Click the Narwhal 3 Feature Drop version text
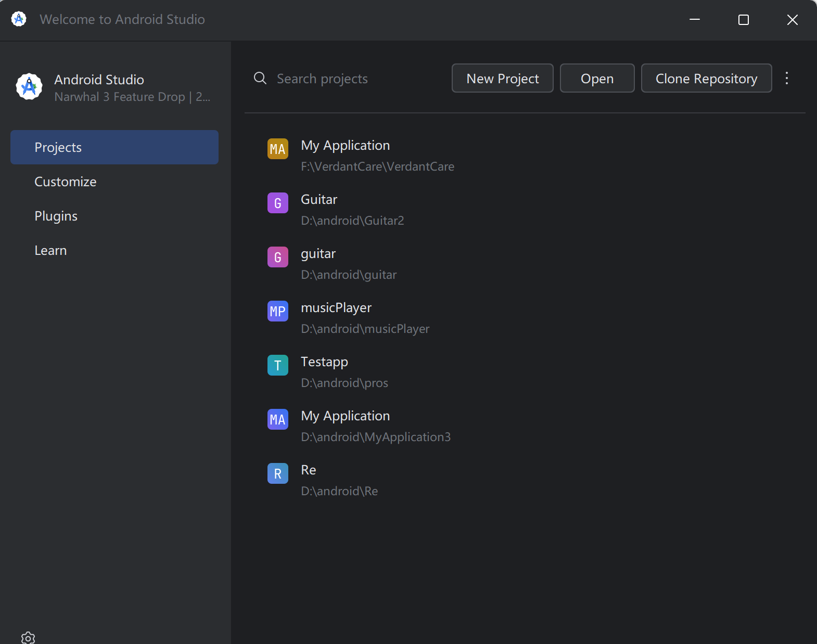The width and height of the screenshot is (817, 644). tap(132, 97)
